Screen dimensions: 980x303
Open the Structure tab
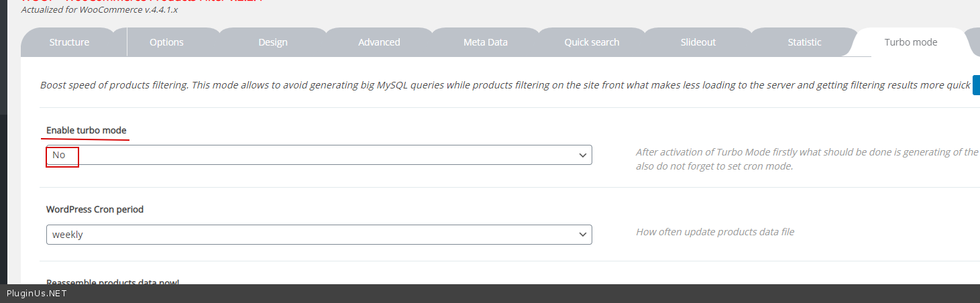coord(69,42)
